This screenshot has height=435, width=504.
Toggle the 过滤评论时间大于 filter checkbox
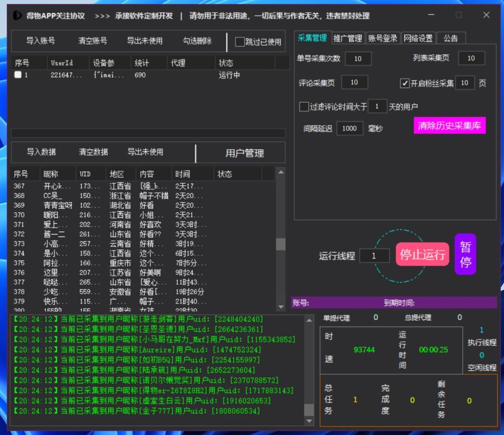click(x=304, y=106)
